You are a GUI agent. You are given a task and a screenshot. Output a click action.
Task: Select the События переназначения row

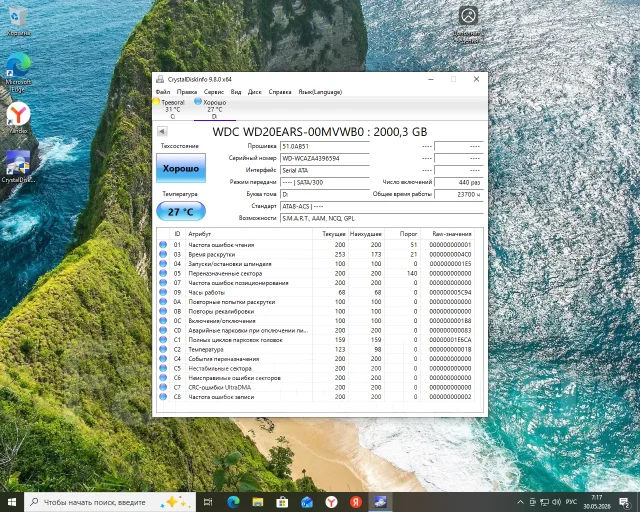(x=316, y=358)
